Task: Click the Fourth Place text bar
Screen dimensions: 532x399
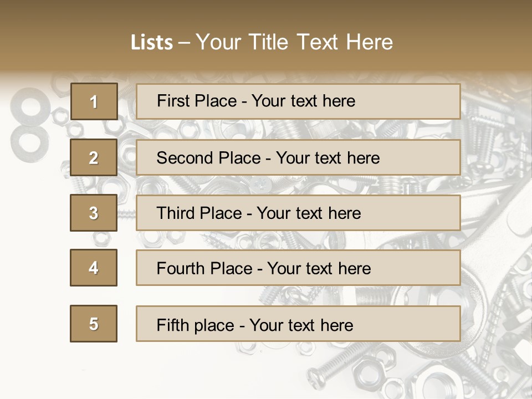Action: coord(298,268)
